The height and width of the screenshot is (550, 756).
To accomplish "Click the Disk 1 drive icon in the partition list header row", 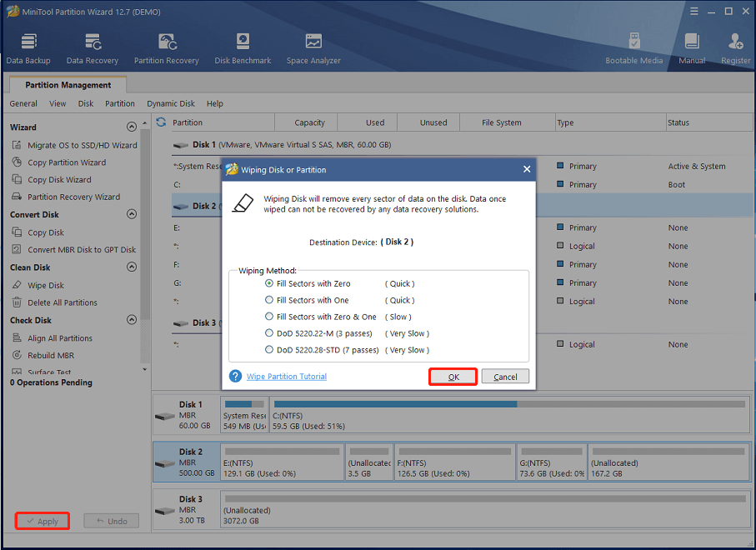I will pyautogui.click(x=181, y=145).
